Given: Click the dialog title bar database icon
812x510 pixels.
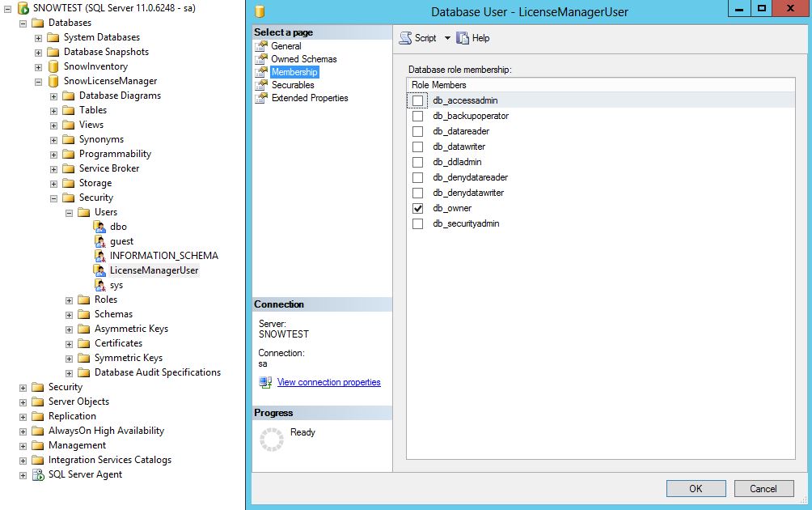Looking at the screenshot, I should click(x=260, y=11).
